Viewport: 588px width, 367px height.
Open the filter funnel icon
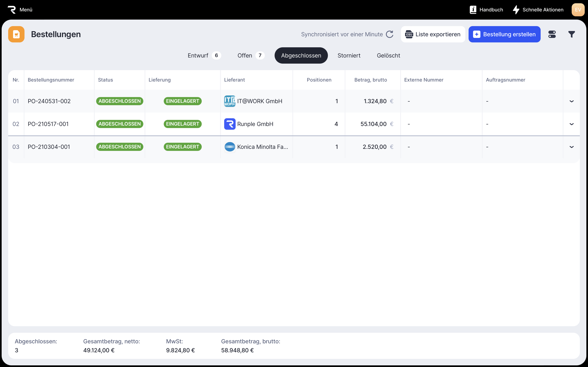(x=571, y=34)
